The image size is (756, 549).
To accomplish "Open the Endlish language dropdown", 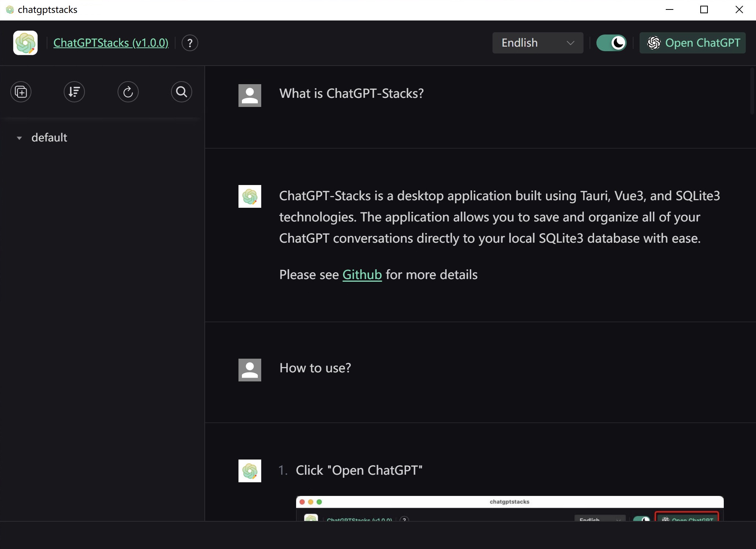I will [x=538, y=43].
